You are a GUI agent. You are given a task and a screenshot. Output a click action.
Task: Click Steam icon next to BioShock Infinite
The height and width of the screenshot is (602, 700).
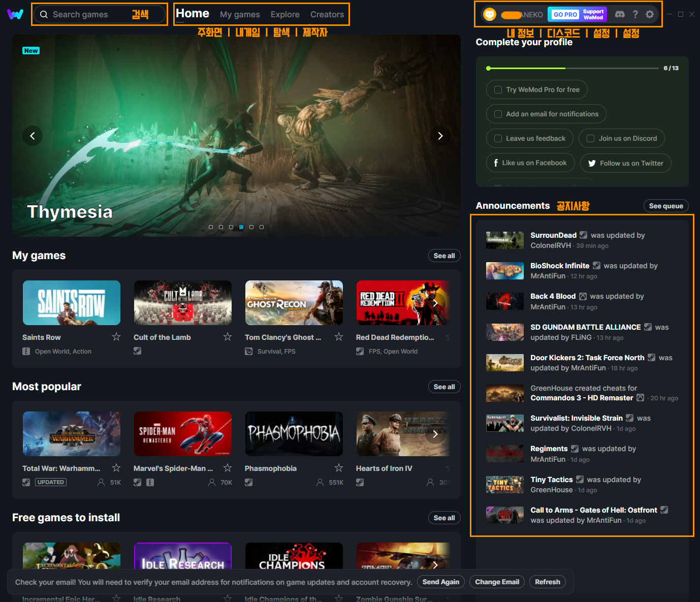coord(597,266)
